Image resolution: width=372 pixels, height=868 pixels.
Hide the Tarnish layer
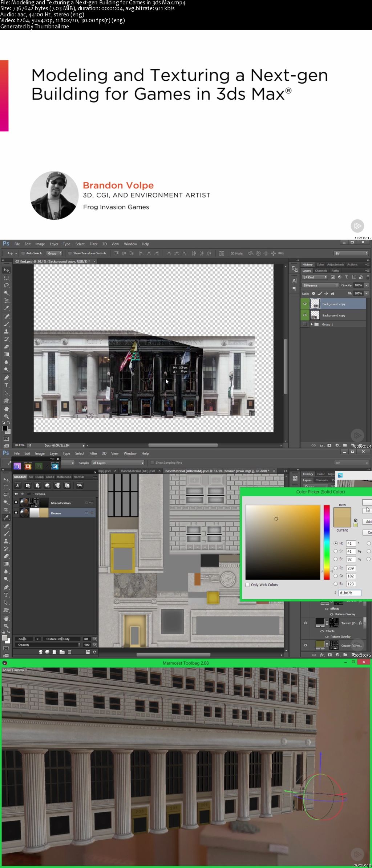tap(305, 623)
